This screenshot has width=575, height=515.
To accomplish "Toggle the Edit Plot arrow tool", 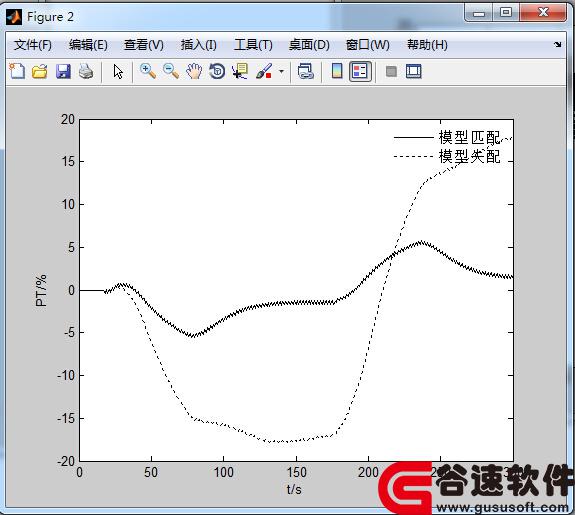I will [118, 71].
